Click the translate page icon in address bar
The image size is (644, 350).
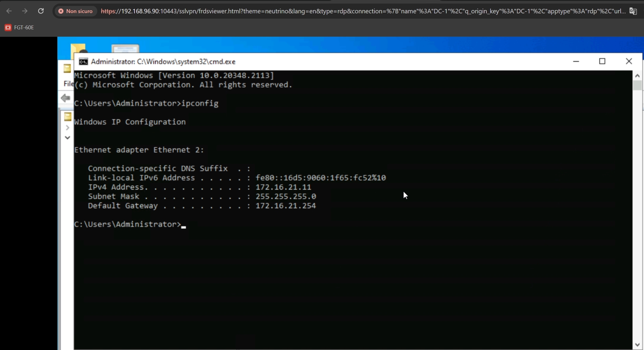pos(633,11)
